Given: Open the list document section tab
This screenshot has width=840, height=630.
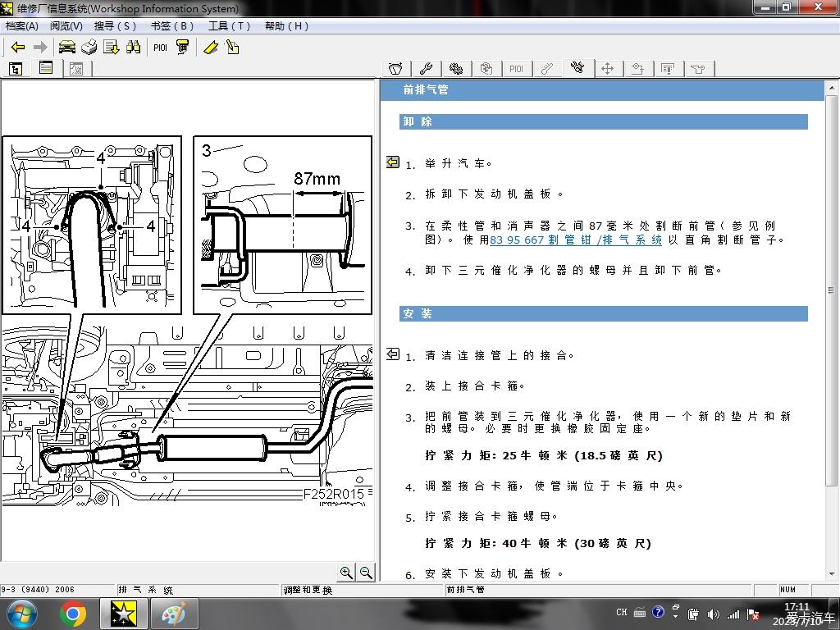Looking at the screenshot, I should tap(668, 69).
